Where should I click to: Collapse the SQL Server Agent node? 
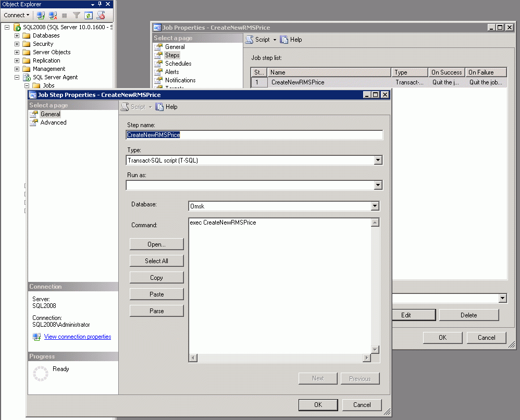(17, 77)
